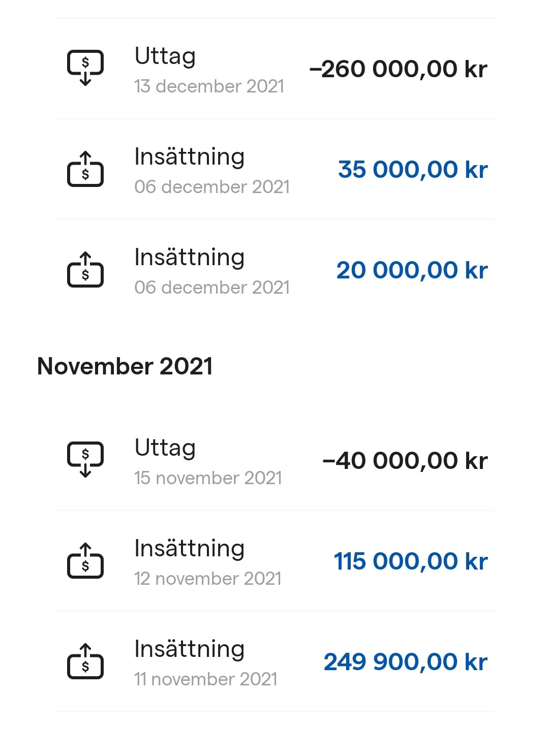Open the Uttag entry above 15 november 2021
This screenshot has height=756, width=549.
pos(165,448)
